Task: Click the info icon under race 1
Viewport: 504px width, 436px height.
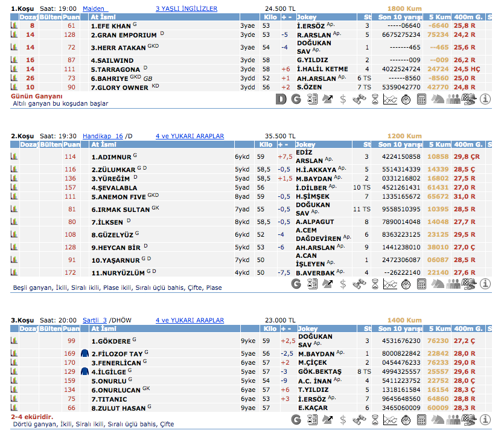Action: pos(485,99)
